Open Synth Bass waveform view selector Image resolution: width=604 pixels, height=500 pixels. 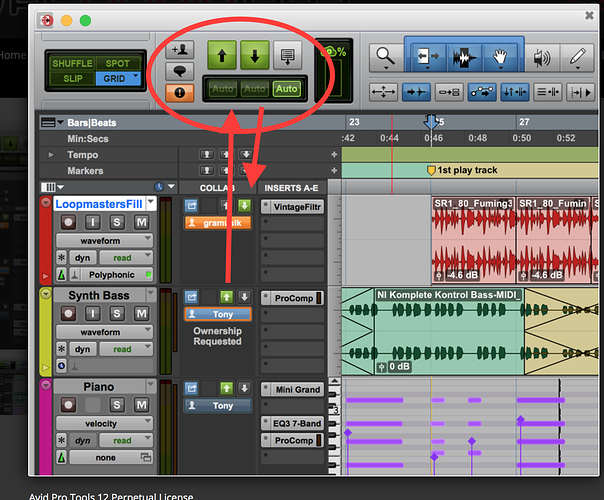(104, 332)
